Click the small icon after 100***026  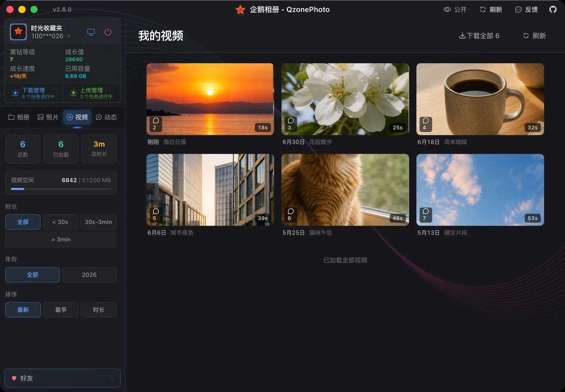[x=69, y=36]
